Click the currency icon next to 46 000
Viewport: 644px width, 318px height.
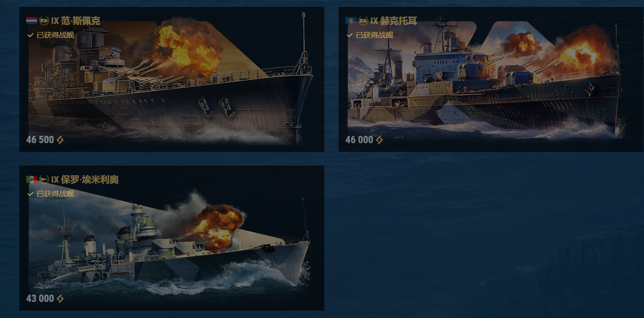click(379, 140)
